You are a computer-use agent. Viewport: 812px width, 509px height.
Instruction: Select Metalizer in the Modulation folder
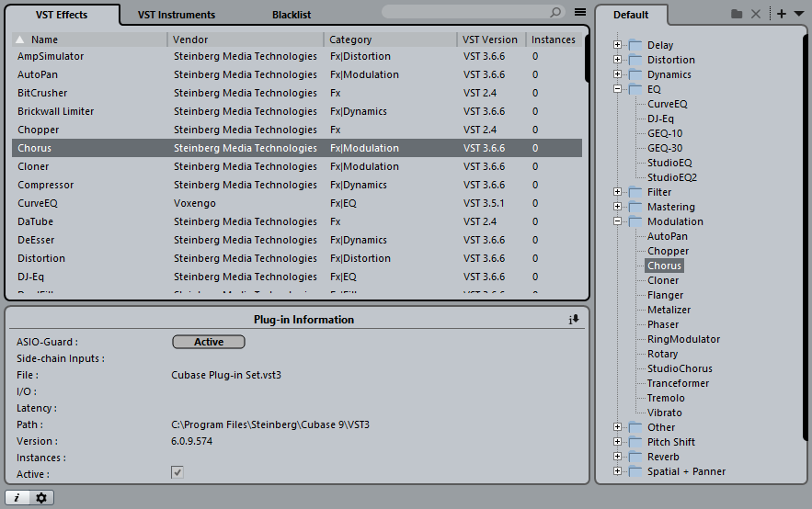tap(669, 310)
